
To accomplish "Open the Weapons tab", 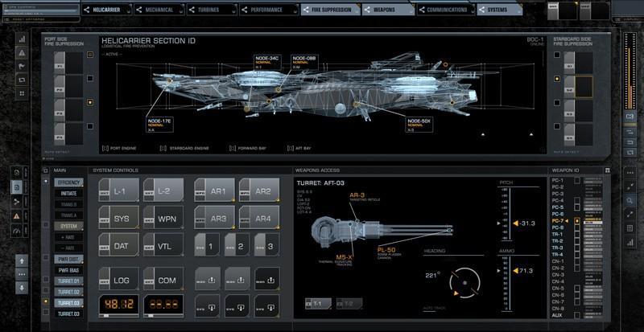I will [388, 10].
